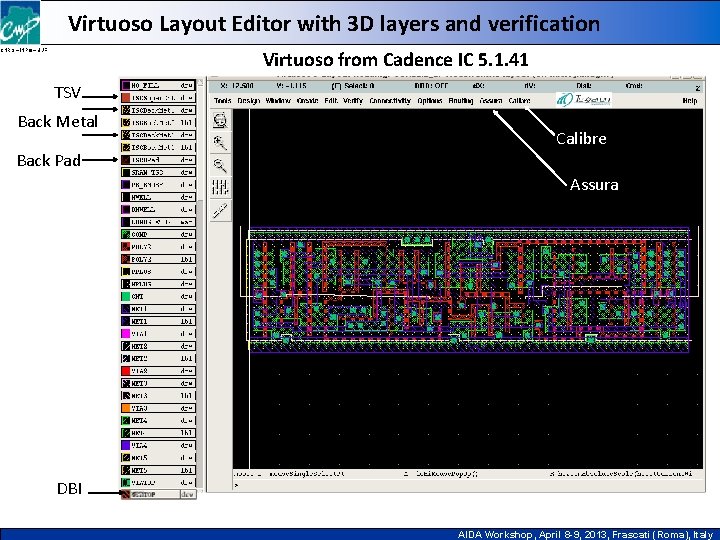Click the Y coordinate readout in the status bar
The width and height of the screenshot is (720, 540).
click(x=291, y=86)
